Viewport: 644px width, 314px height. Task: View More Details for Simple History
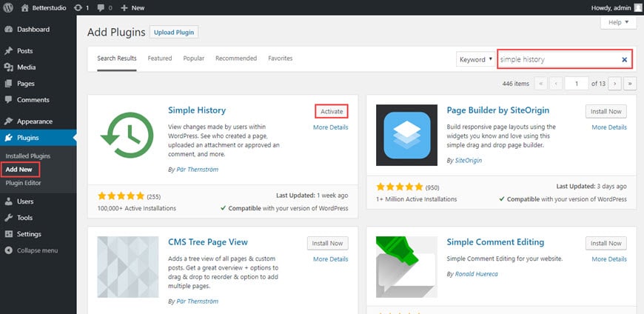click(331, 127)
